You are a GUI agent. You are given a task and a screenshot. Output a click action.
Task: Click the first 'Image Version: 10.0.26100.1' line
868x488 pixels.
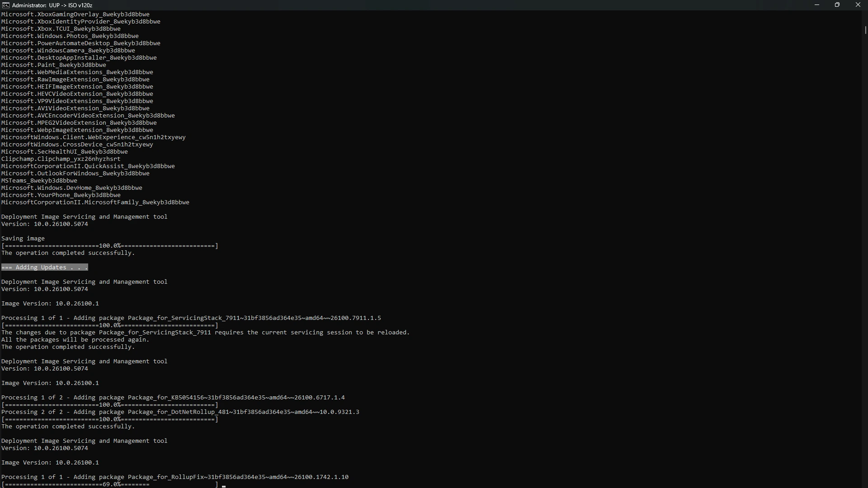click(50, 304)
